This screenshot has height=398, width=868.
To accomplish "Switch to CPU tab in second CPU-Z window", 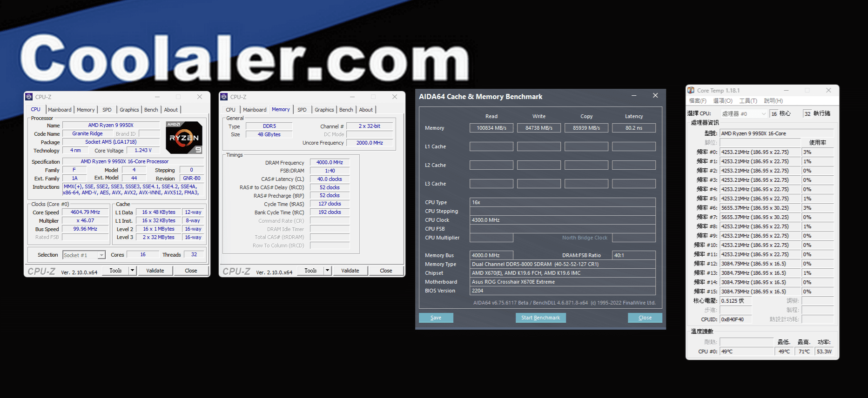I will pyautogui.click(x=231, y=110).
